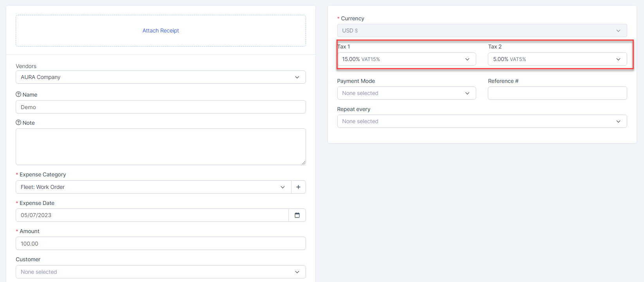The width and height of the screenshot is (644, 282).
Task: Click the help icon beside Name
Action: (18, 94)
